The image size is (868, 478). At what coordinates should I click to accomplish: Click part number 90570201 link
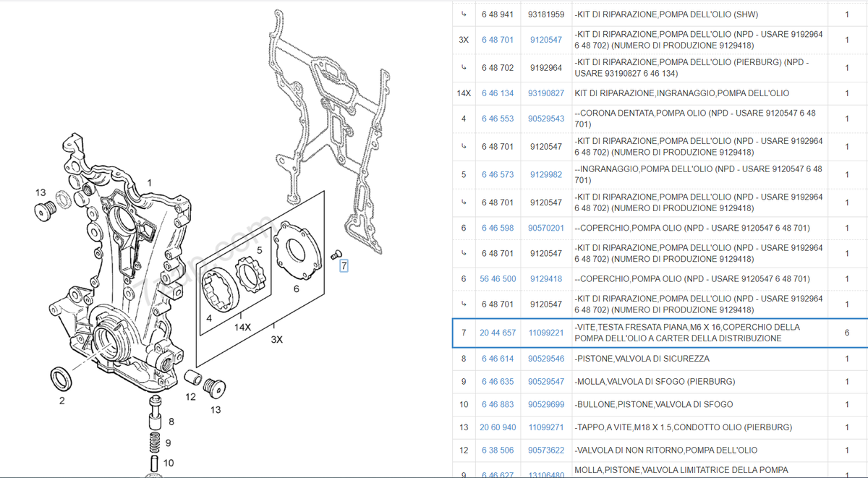tap(545, 229)
